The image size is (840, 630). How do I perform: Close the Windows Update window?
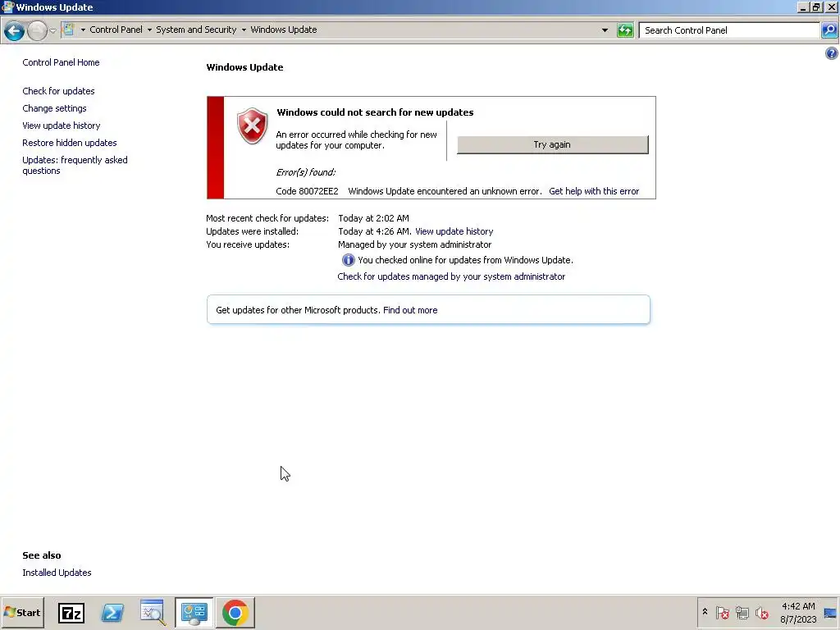(831, 7)
